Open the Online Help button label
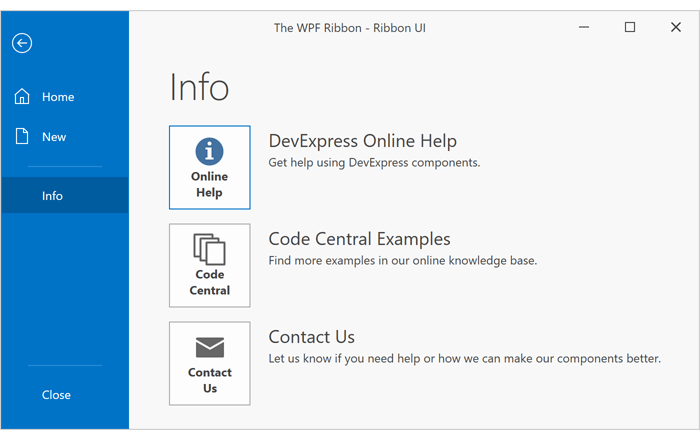Image resolution: width=700 pixels, height=440 pixels. (x=209, y=184)
